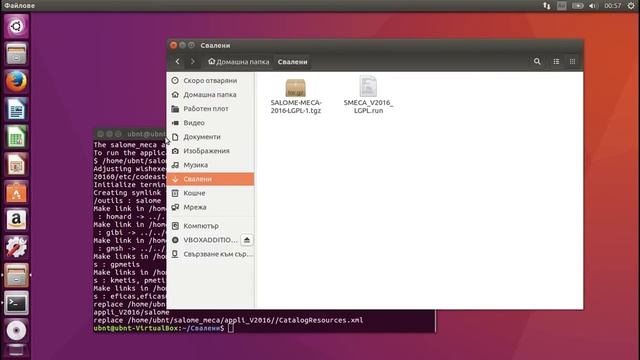Open Мрежа network in sidebar
The image size is (640, 360).
(210, 207)
